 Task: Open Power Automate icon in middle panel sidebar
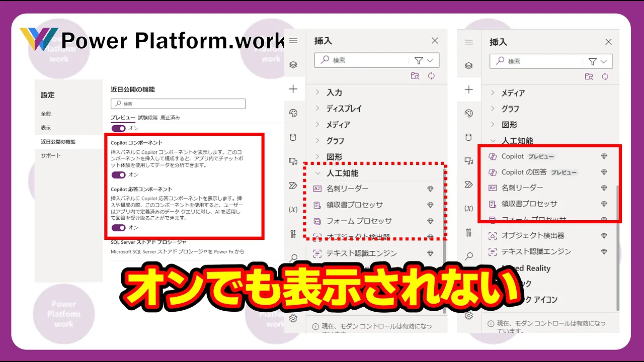pos(293,186)
